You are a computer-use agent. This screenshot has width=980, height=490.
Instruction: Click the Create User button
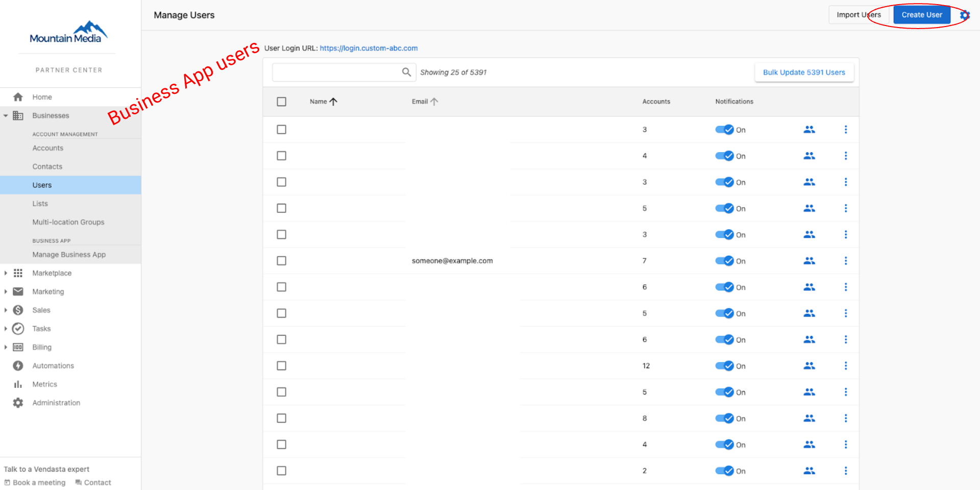[x=922, y=15]
